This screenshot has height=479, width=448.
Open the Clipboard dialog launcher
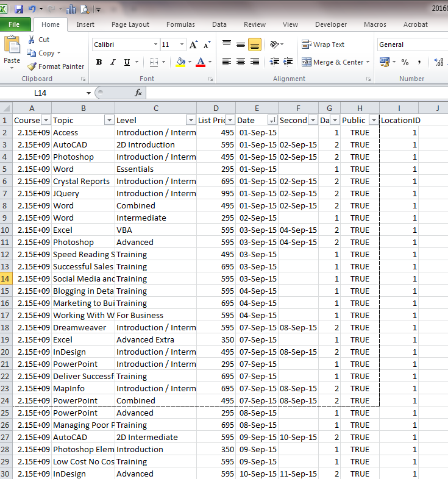[x=83, y=79]
